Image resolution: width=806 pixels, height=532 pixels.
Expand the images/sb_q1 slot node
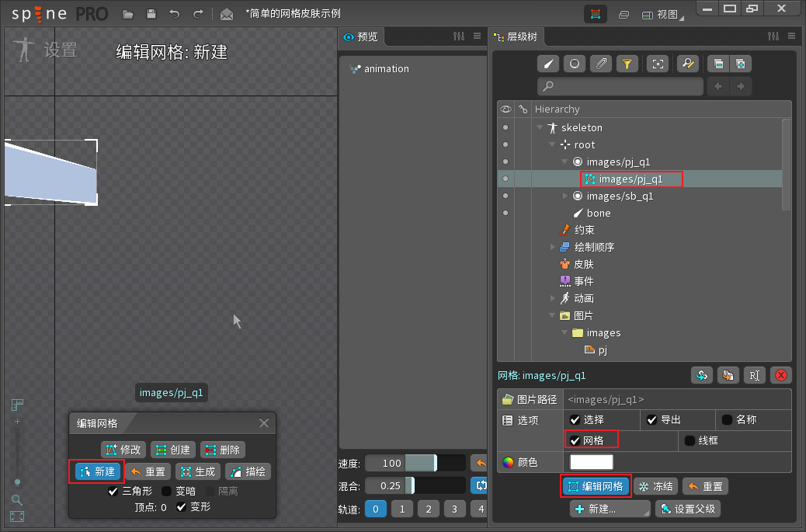[x=565, y=196]
